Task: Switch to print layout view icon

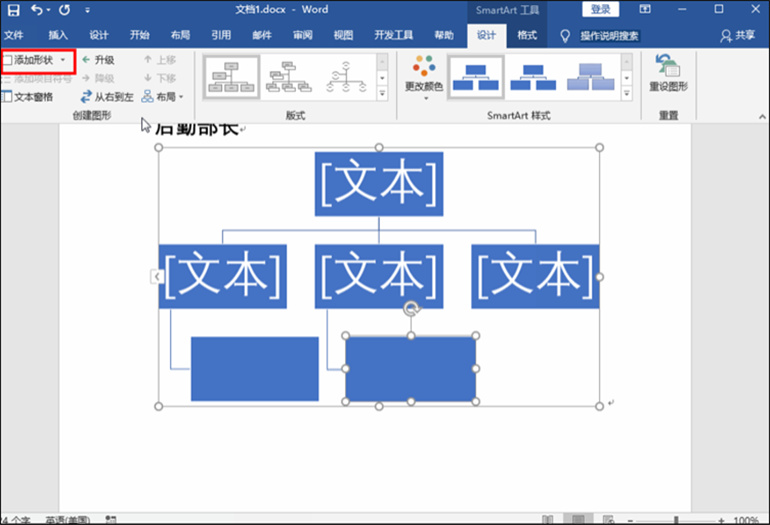Action: pyautogui.click(x=578, y=519)
